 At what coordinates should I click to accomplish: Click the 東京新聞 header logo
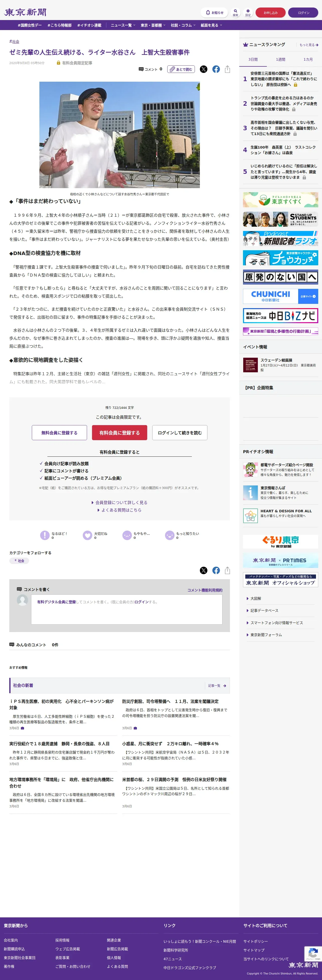(26, 12)
